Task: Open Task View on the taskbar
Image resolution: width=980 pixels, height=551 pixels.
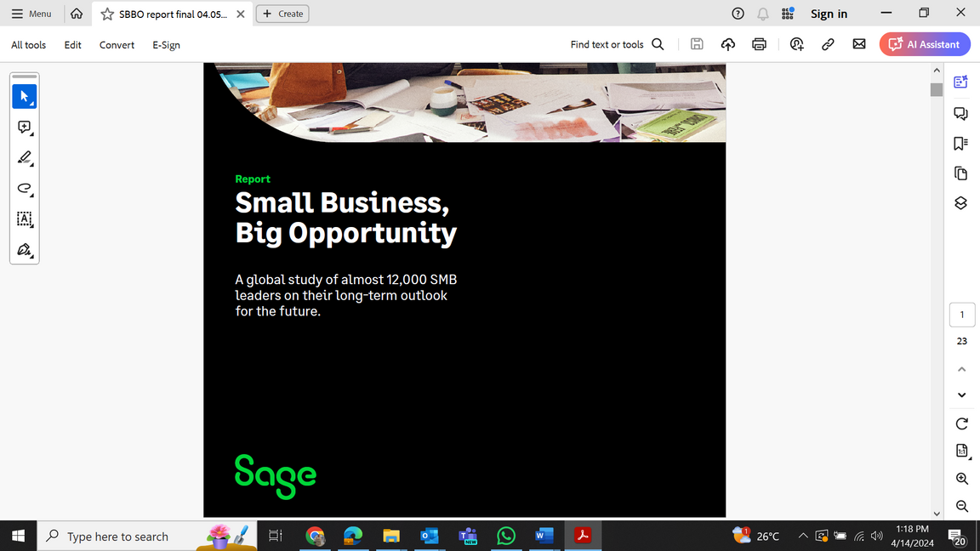Action: click(x=275, y=536)
